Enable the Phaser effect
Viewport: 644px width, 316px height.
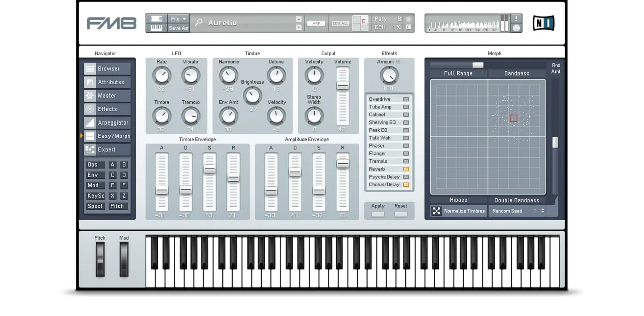coord(406,146)
